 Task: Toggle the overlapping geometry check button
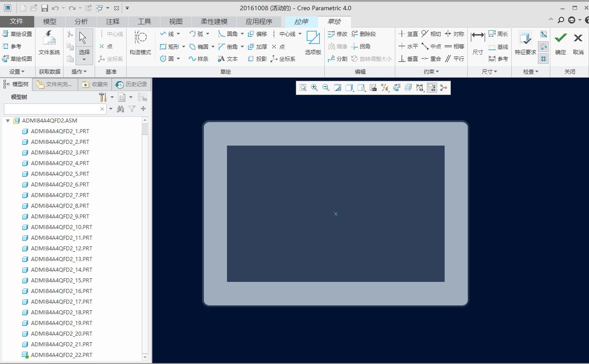[543, 59]
